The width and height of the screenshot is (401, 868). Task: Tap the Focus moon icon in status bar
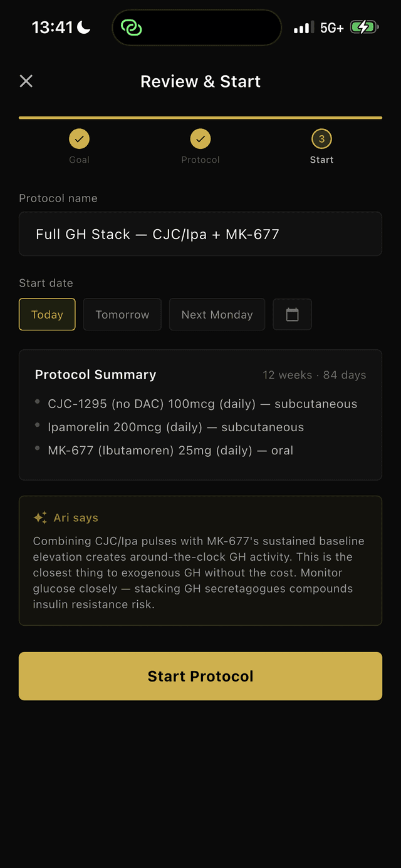point(83,27)
